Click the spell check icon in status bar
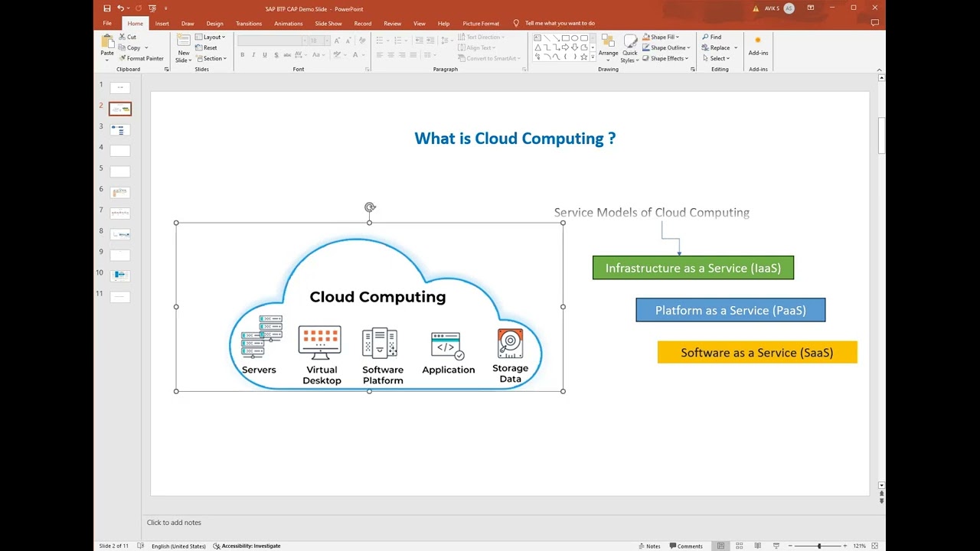The image size is (980, 551). (x=141, y=546)
